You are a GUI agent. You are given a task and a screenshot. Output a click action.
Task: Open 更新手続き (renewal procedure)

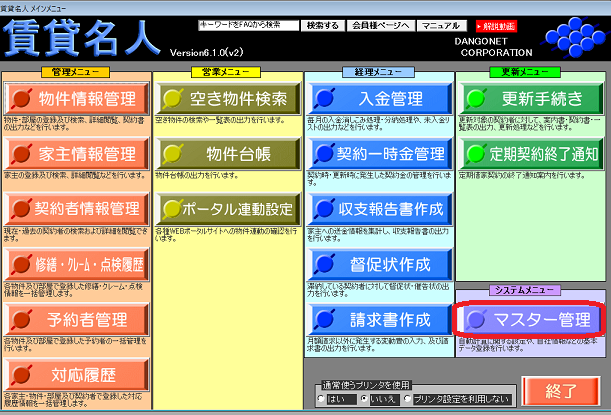pyautogui.click(x=529, y=100)
